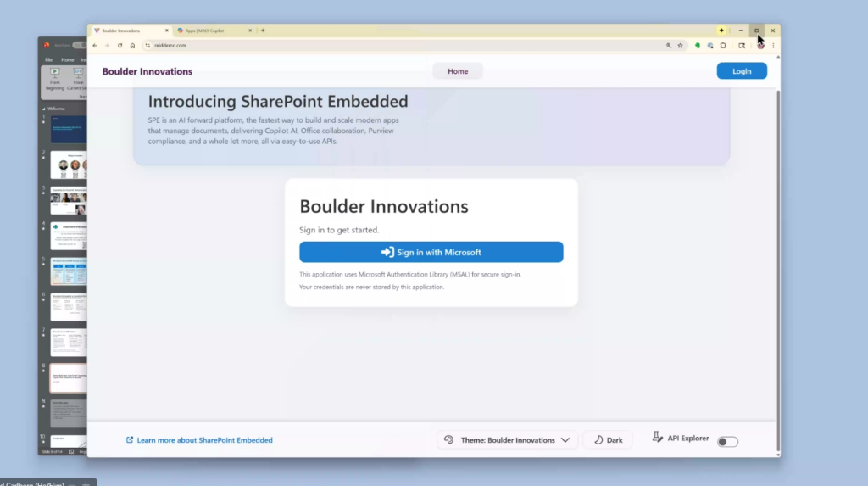Toggle the API Explorer switch

pyautogui.click(x=727, y=442)
